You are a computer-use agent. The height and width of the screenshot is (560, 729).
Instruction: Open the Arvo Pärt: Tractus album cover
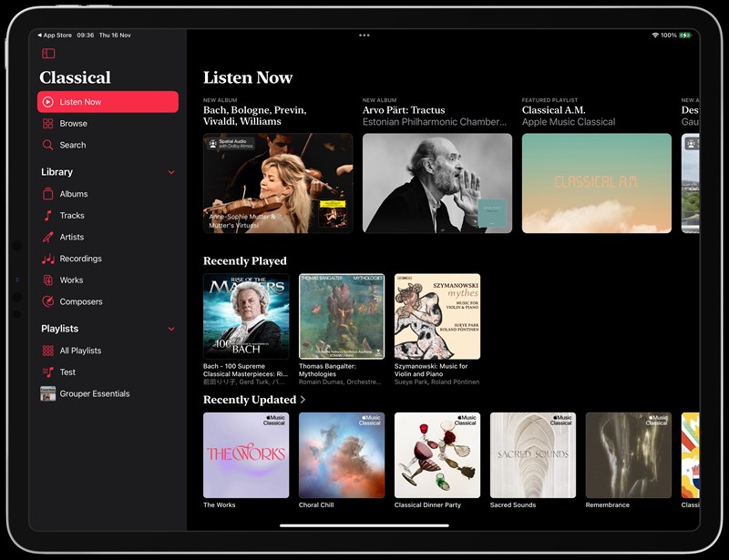point(437,183)
